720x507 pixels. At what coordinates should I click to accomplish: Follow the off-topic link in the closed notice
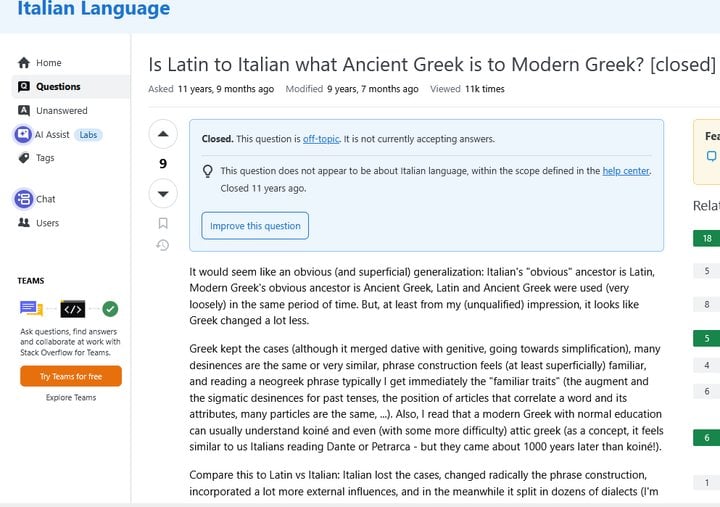pyautogui.click(x=321, y=139)
